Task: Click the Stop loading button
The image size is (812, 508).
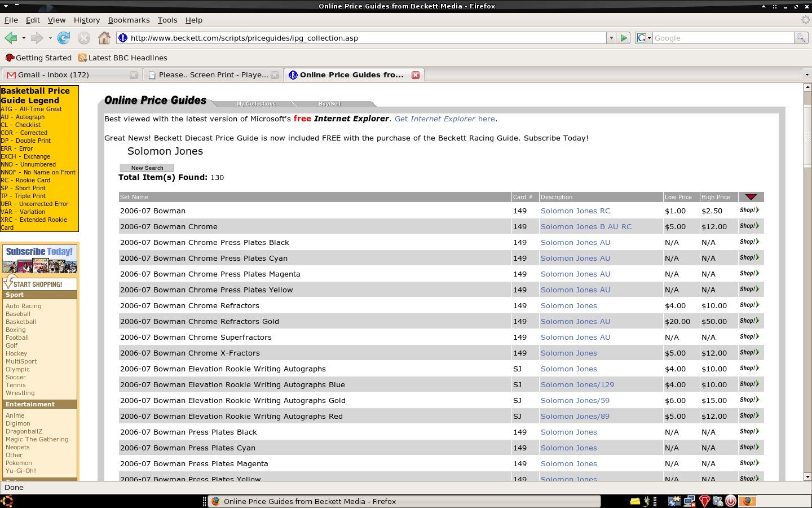Action: [84, 38]
